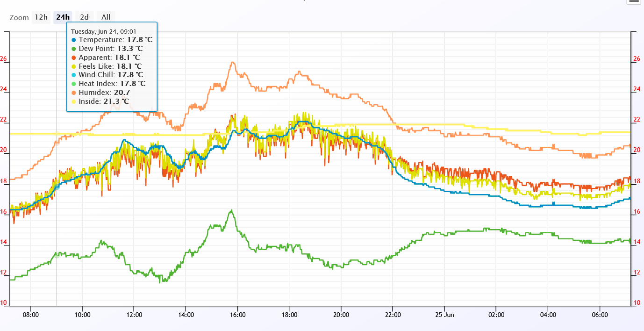Click the light green Heat Index dot
Screen dimensions: 644x331
tap(74, 84)
